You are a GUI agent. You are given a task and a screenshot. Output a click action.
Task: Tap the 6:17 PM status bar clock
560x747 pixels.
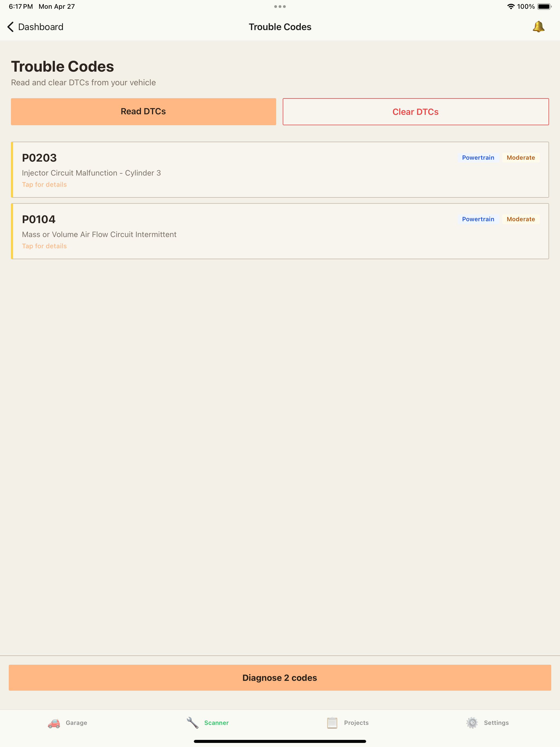coord(21,6)
